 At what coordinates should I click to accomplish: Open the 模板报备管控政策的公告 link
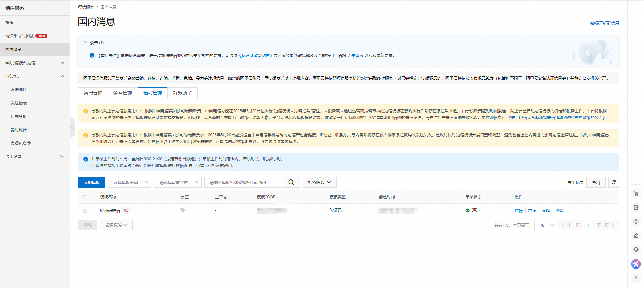[x=557, y=118]
